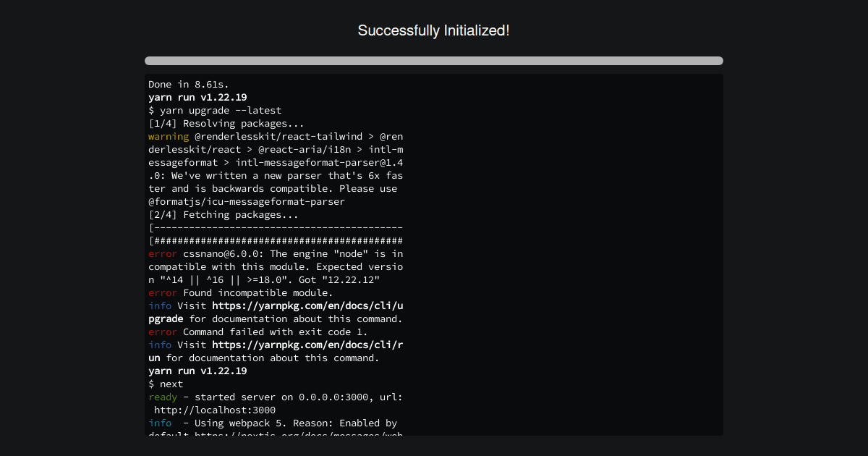868x456 pixels.
Task: Click the Successfully Initialized! heading
Action: click(x=433, y=30)
